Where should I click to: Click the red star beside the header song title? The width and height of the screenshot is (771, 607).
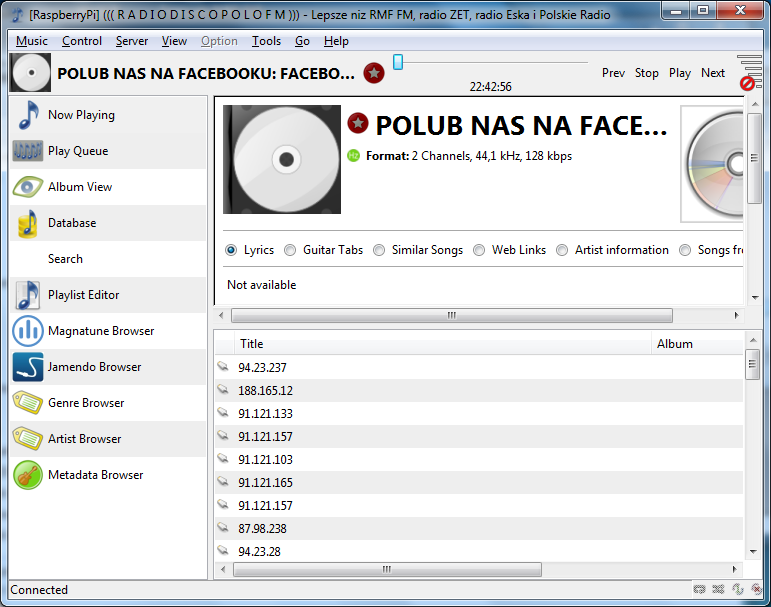(374, 73)
